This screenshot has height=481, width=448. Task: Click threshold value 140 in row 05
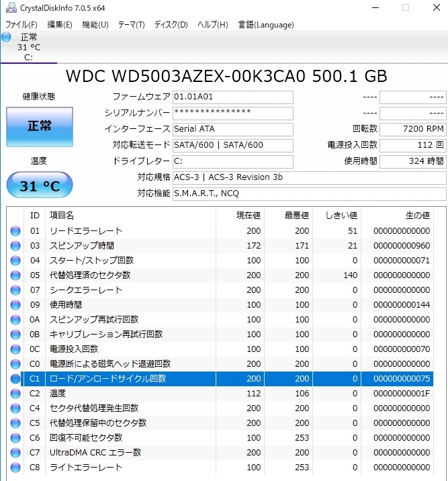click(x=351, y=275)
